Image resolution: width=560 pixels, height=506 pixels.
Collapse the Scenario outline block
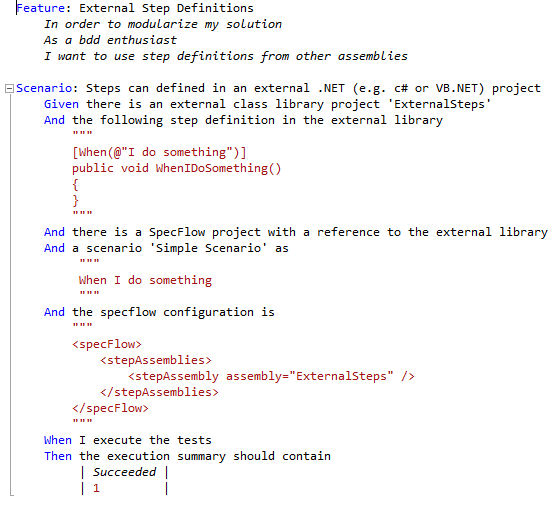tap(9, 88)
